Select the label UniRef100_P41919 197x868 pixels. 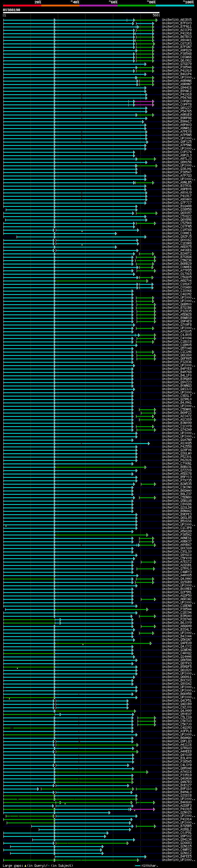pyautogui.click(x=177, y=71)
